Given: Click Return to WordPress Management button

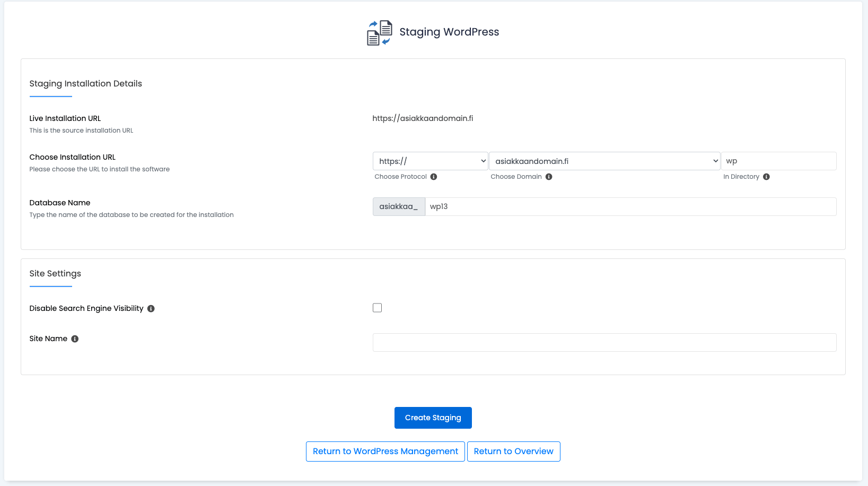Looking at the screenshot, I should pyautogui.click(x=385, y=452).
